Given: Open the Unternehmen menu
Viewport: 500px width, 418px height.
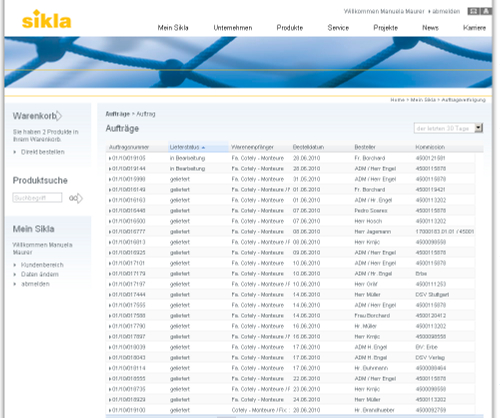Looking at the screenshot, I should click(233, 28).
